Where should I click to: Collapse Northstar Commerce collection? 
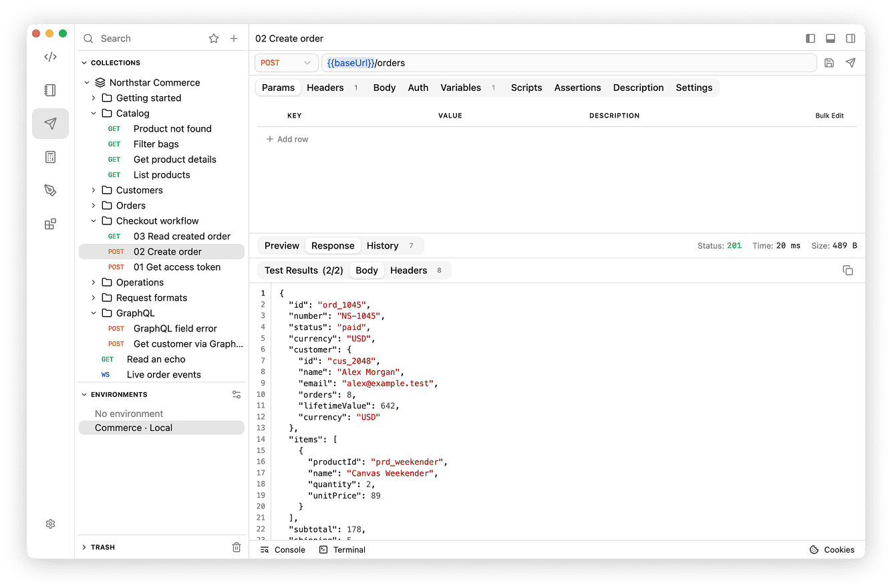(87, 83)
